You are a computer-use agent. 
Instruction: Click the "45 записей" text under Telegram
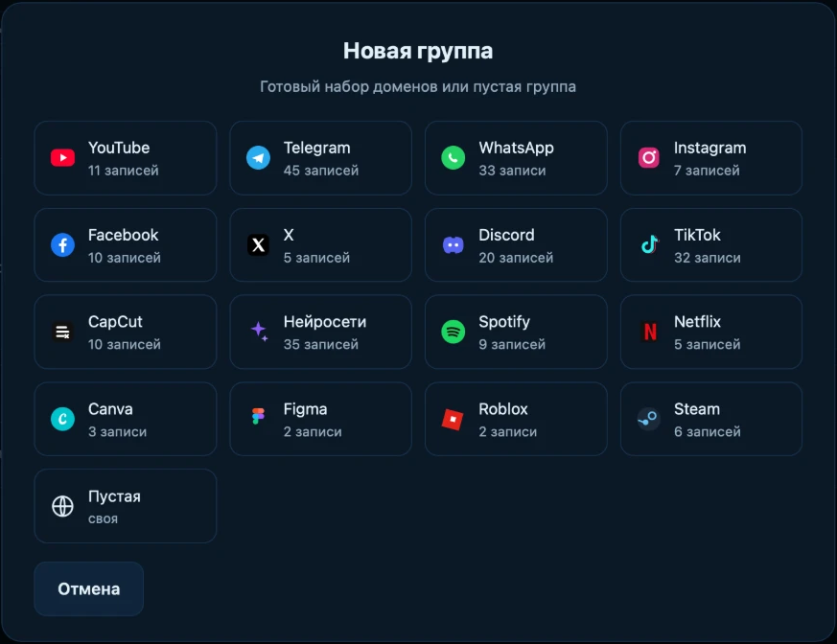tap(321, 171)
